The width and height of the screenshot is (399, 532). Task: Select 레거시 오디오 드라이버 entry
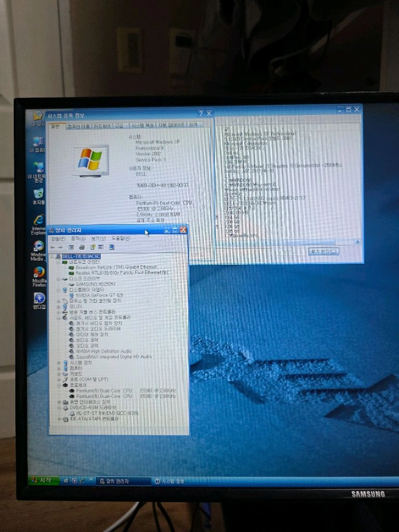pyautogui.click(x=98, y=329)
